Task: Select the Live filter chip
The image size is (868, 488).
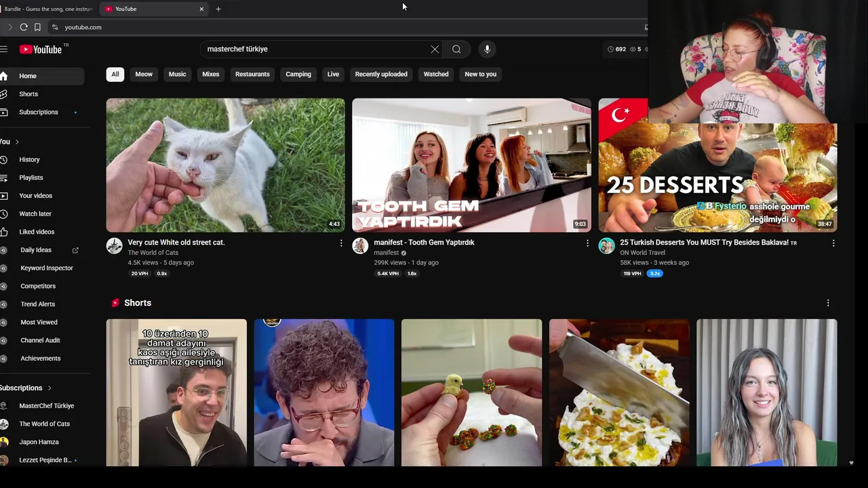Action: 333,75
